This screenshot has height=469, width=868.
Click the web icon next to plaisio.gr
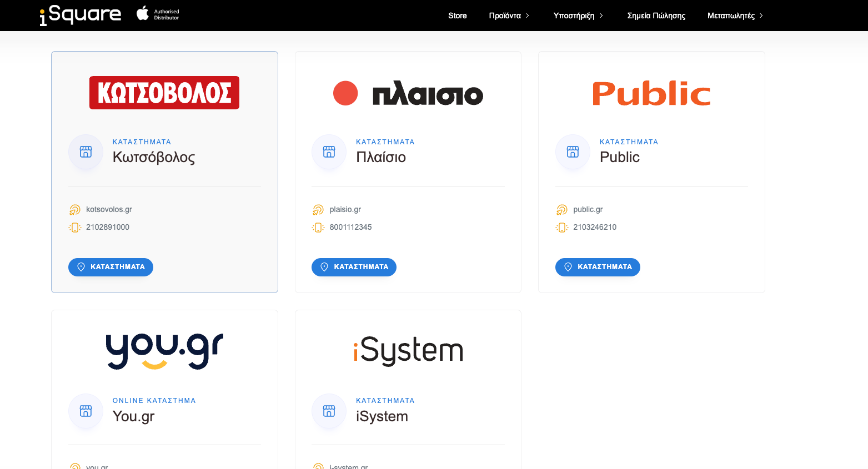pos(318,210)
